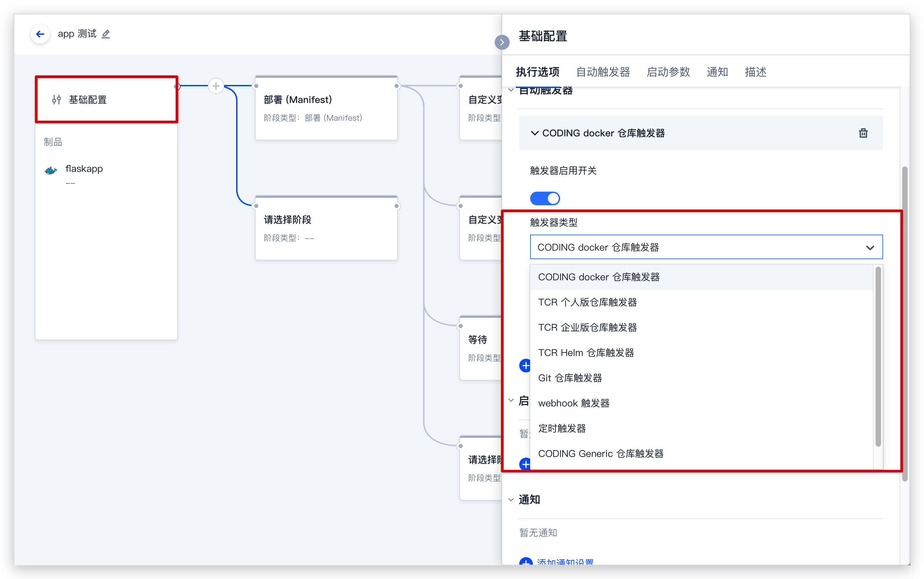
Task: Choose webhook 触发器 option
Action: tap(702, 403)
